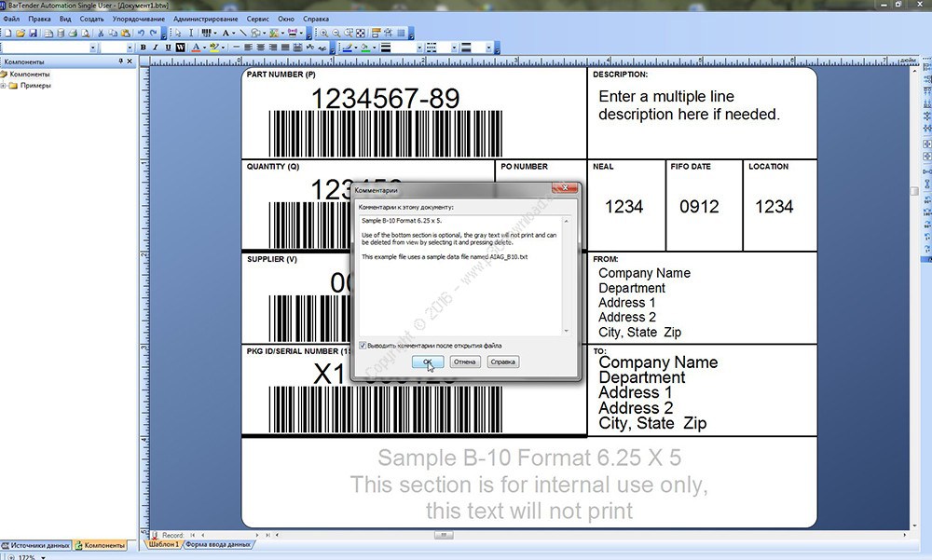This screenshot has height=560, width=932.
Task: Go to the last record
Action: 267,535
